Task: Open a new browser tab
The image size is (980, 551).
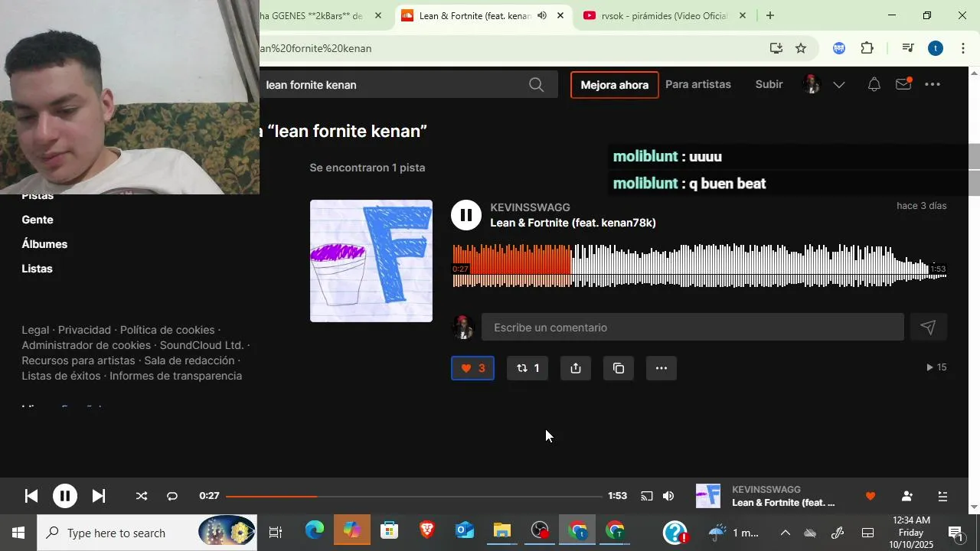Action: click(770, 15)
